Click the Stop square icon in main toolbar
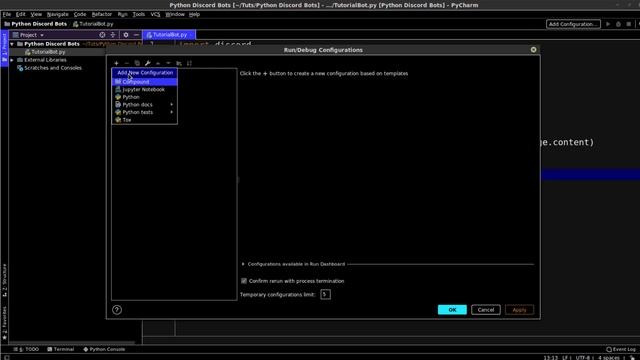This screenshot has height=360, width=640. 629,24
